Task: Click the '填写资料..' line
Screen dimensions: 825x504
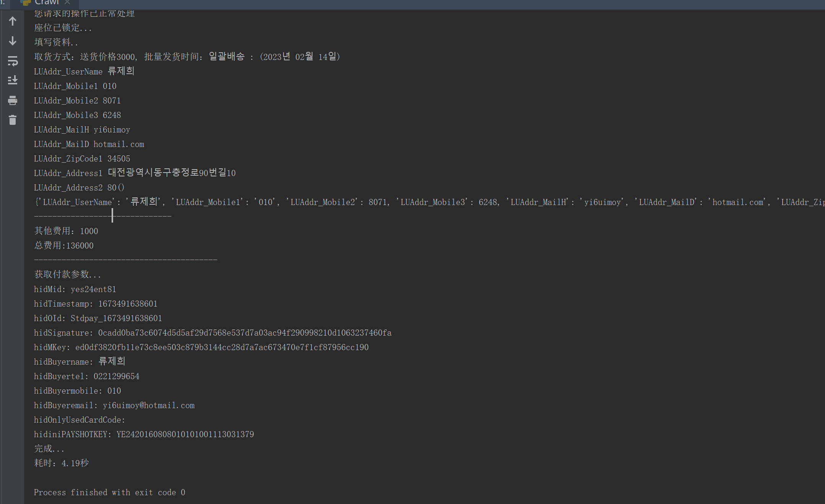Action: point(56,42)
